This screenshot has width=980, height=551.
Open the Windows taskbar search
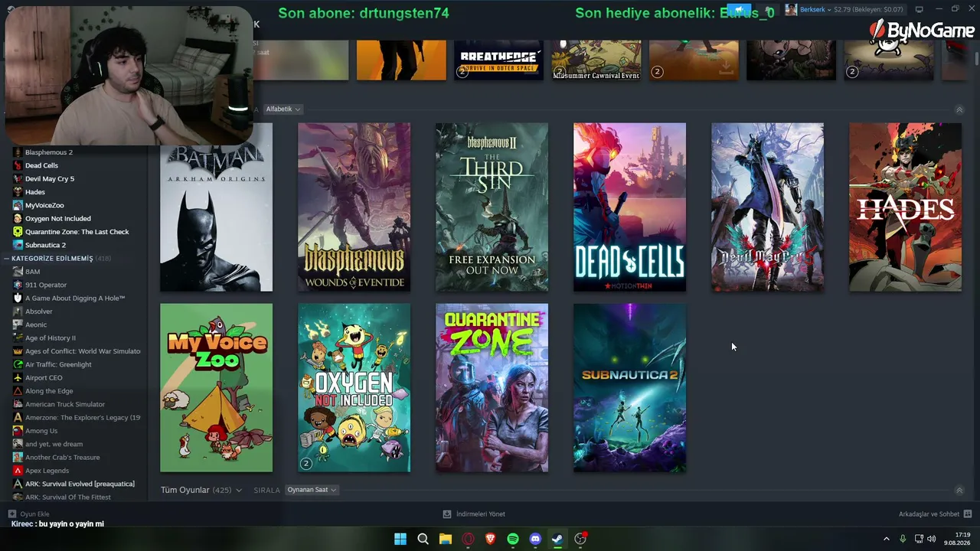(423, 539)
